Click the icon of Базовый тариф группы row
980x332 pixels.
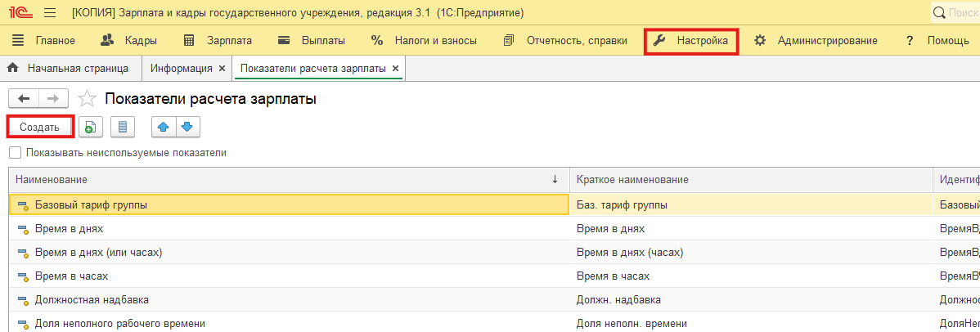[x=23, y=205]
